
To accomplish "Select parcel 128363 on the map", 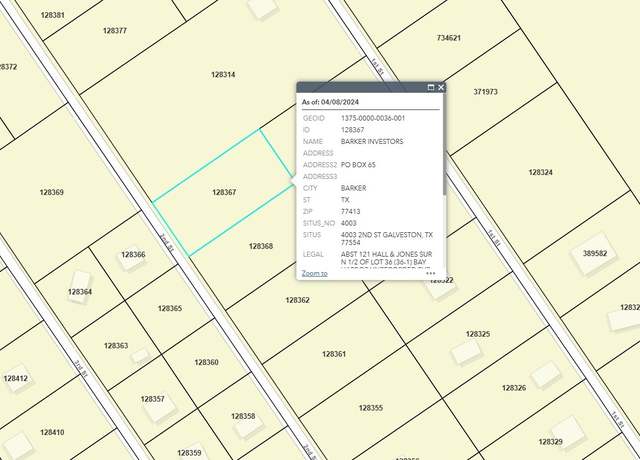I will point(116,346).
